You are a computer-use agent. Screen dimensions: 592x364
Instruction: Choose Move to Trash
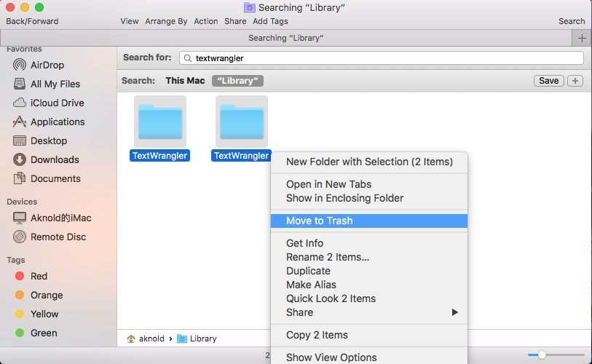click(369, 221)
